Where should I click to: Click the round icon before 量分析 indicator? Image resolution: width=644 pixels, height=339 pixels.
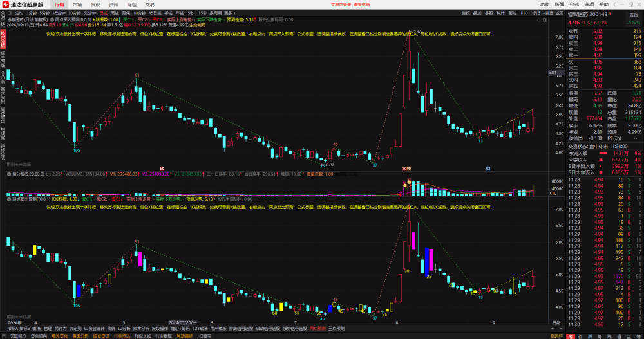[9, 174]
